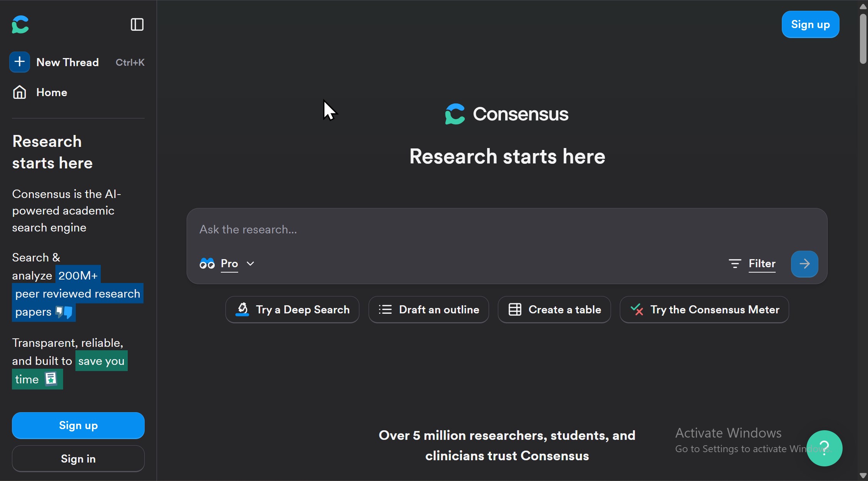Submit search with the arrow button
Viewport: 868px width, 481px height.
(x=805, y=264)
